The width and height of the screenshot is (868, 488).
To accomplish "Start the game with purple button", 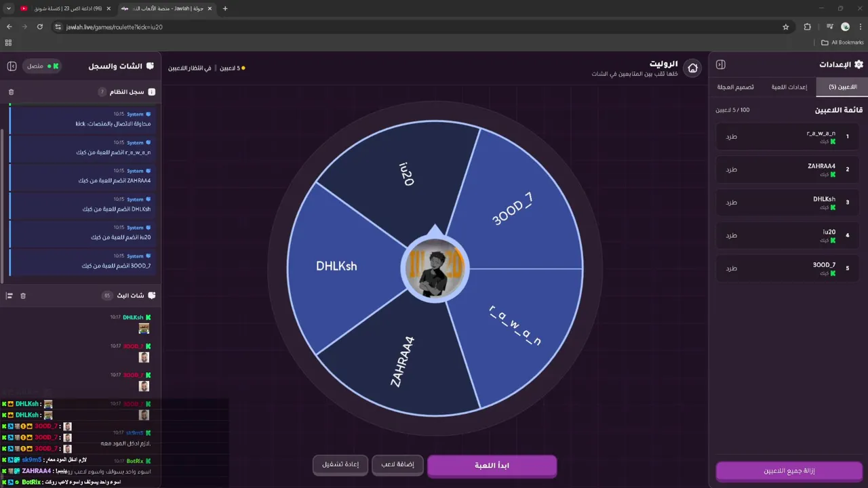I will pyautogui.click(x=492, y=465).
